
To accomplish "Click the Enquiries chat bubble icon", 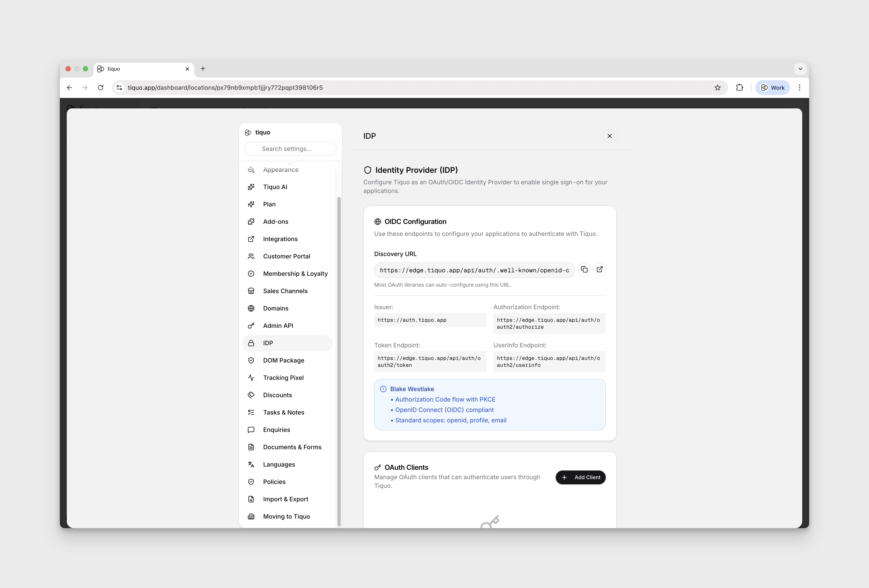I will 251,430.
